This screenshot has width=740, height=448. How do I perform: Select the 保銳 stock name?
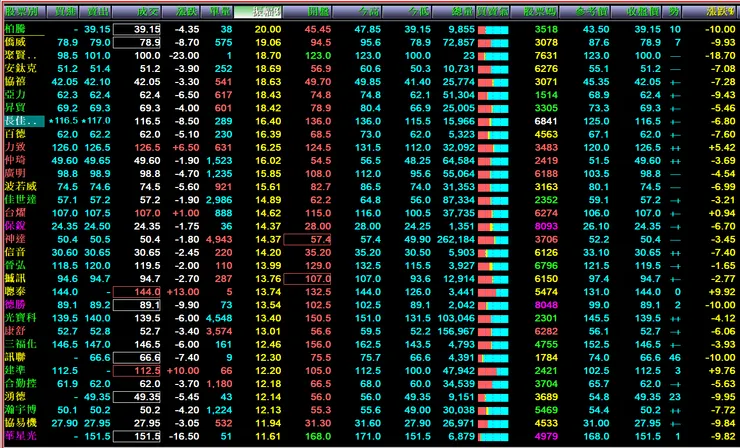[15, 226]
